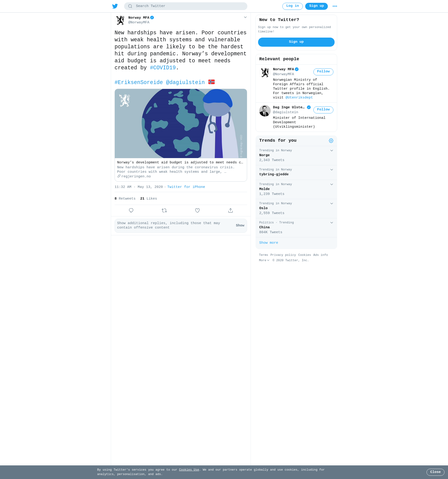Click the share upload icon

coord(231,211)
